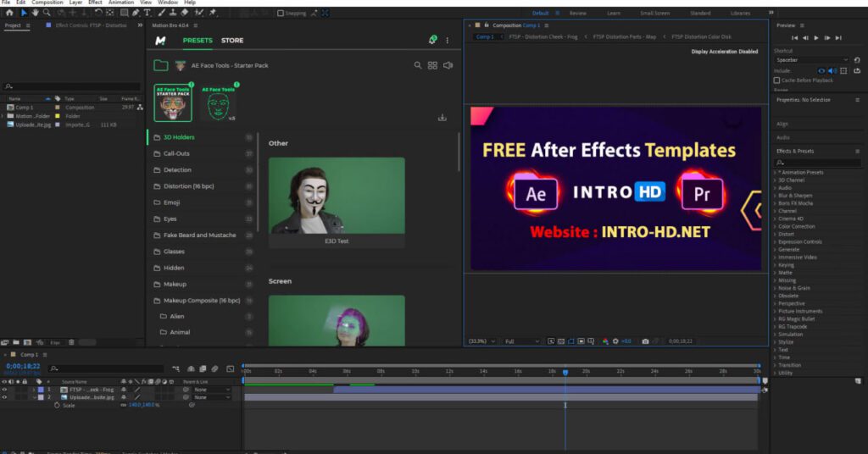Click the download icon below pack thumbnails
868x454 pixels.
tap(442, 117)
